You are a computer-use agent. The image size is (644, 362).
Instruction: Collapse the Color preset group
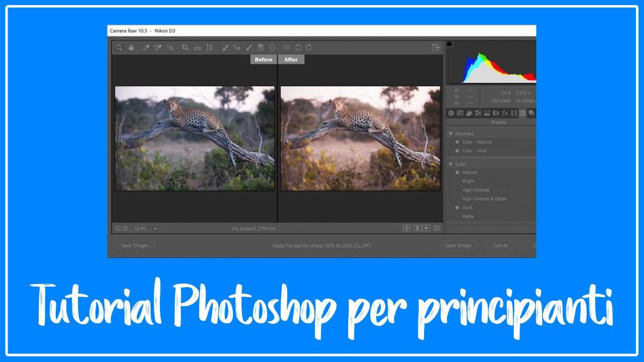click(x=450, y=164)
